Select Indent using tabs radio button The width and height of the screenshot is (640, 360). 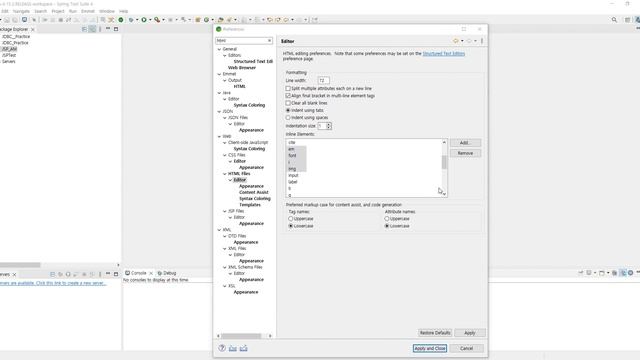coord(288,110)
